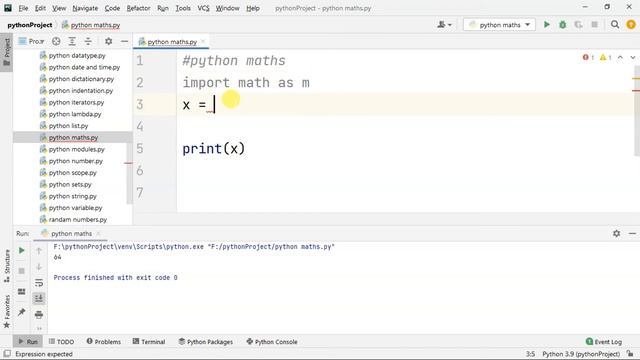Click the down arrow in Run panel
The height and width of the screenshot is (360, 640).
39,267
